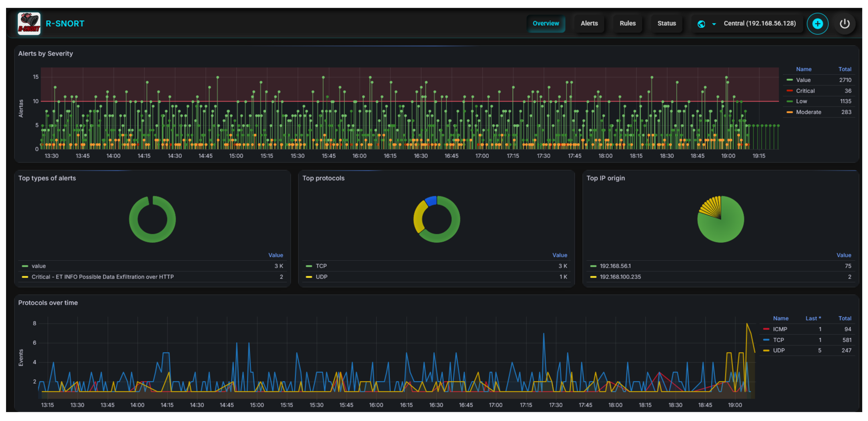Open the Rules tab
Image resolution: width=868 pixels, height=421 pixels.
(627, 24)
